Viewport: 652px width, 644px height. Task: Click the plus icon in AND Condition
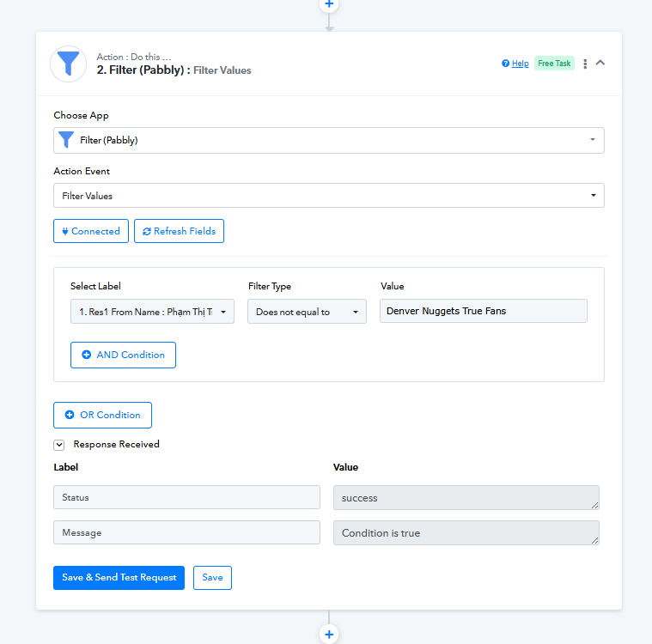[87, 355]
